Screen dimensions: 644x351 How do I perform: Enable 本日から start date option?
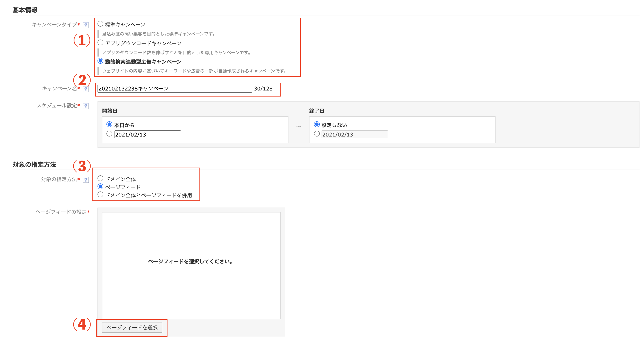tap(109, 124)
